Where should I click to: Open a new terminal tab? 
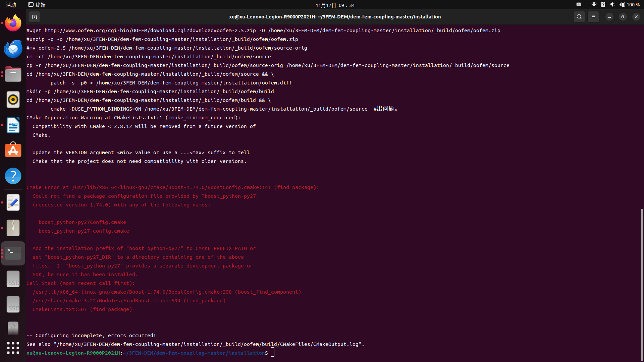(34, 16)
